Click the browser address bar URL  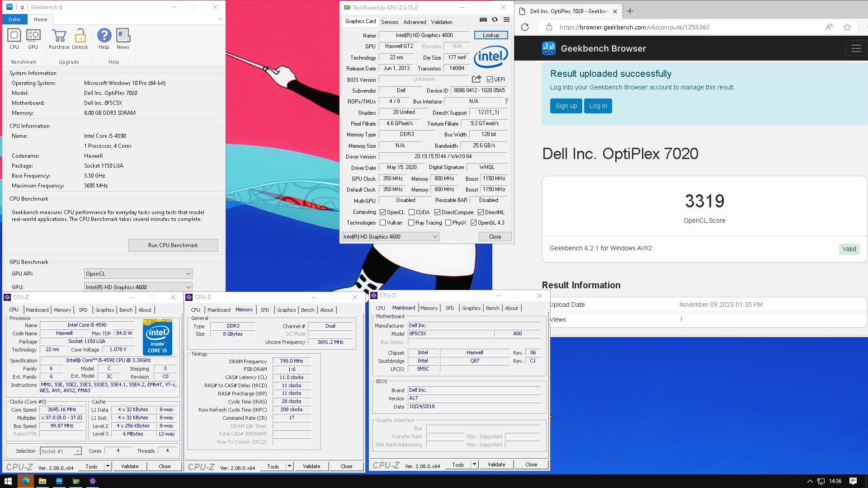(x=634, y=27)
